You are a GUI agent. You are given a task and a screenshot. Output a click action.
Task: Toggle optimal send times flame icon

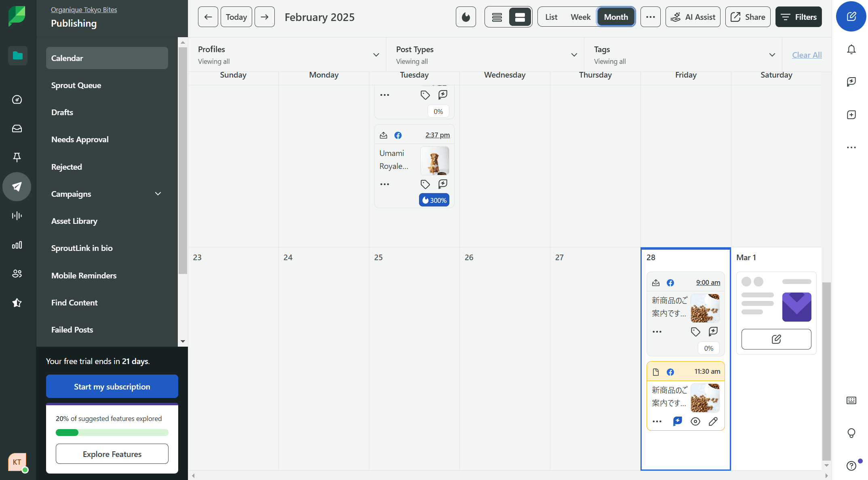pyautogui.click(x=466, y=17)
